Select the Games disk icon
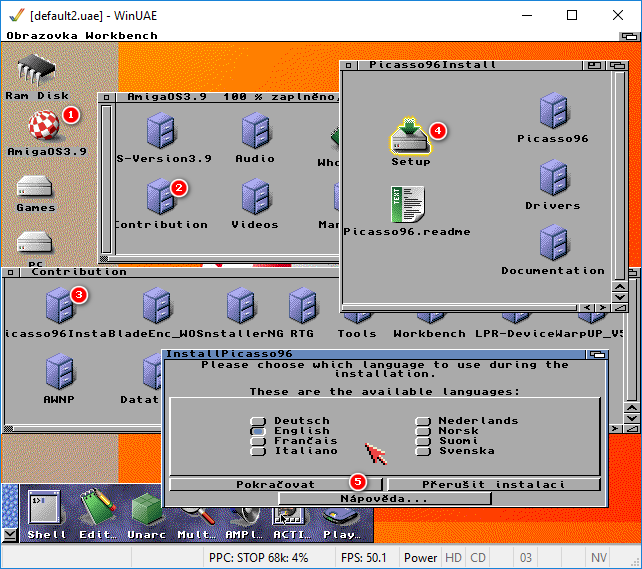Screen dimensions: 642x569 (35, 188)
